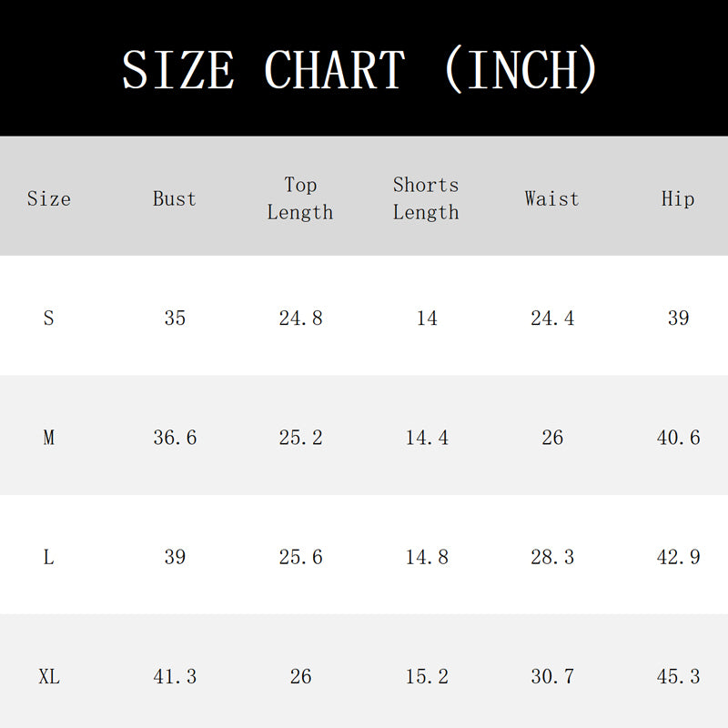Select waist value 24.4 in S row

pos(552,318)
